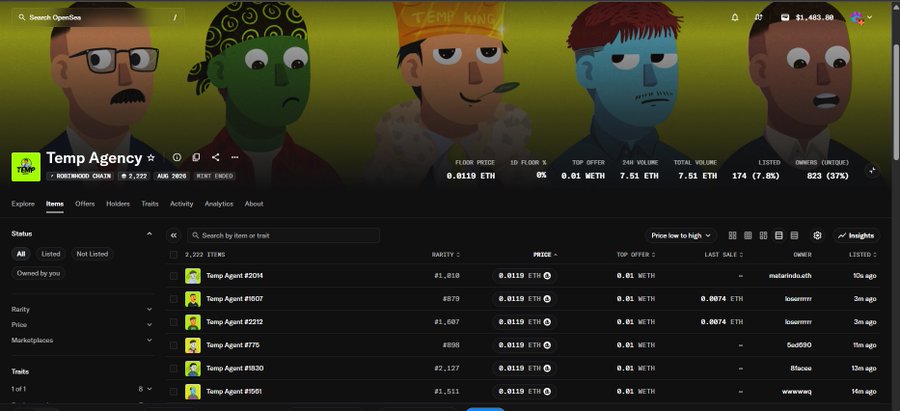Open thumbnail of Temp Agent #2014
The width and height of the screenshot is (900, 411).
coord(193,276)
